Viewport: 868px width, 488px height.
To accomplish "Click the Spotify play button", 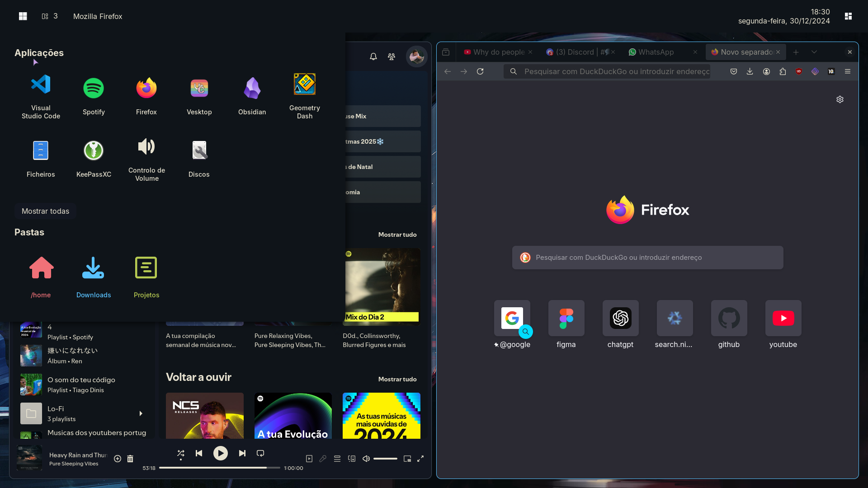I will click(221, 453).
